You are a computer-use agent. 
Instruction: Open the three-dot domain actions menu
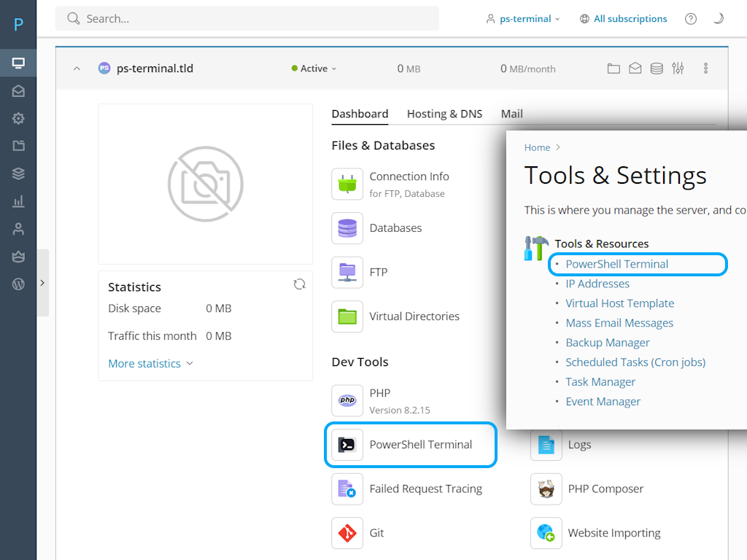click(705, 69)
